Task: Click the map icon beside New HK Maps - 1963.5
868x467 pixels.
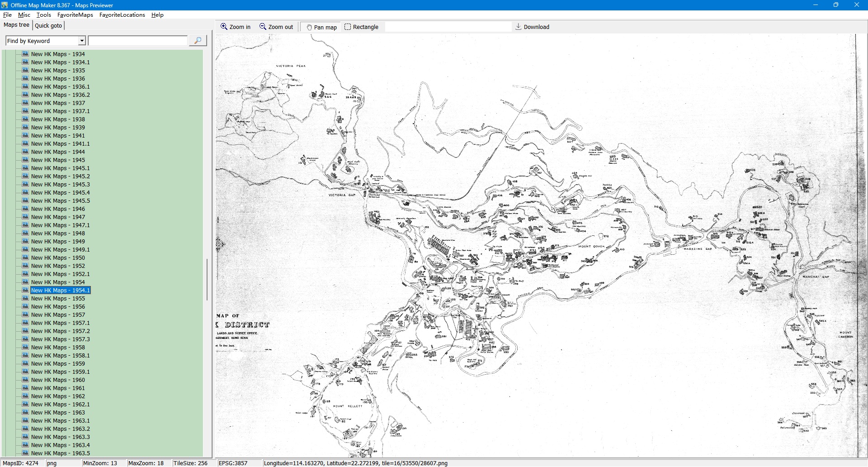Action: (x=25, y=453)
